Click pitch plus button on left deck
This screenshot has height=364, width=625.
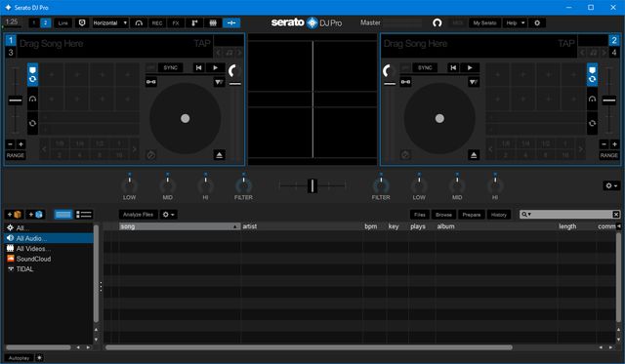pos(21,144)
